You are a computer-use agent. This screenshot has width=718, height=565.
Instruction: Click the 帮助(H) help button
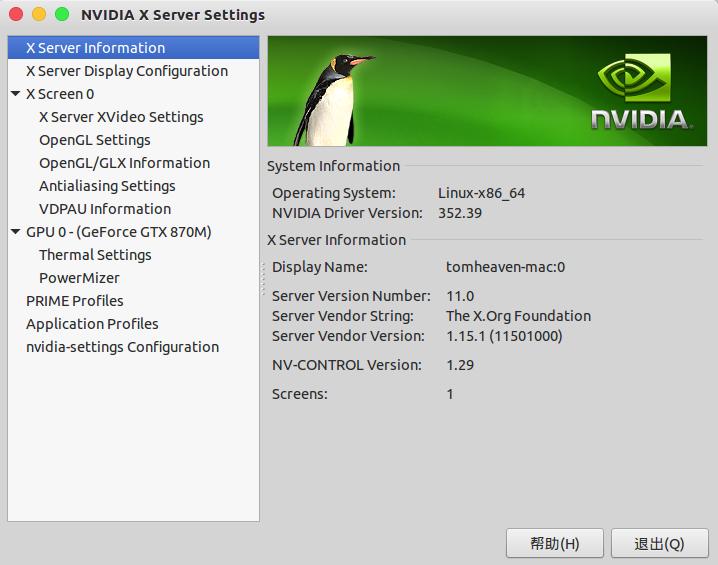pos(555,544)
